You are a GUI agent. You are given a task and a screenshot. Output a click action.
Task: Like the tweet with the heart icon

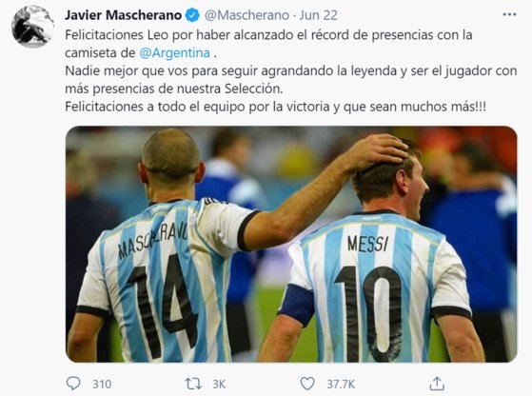[307, 384]
